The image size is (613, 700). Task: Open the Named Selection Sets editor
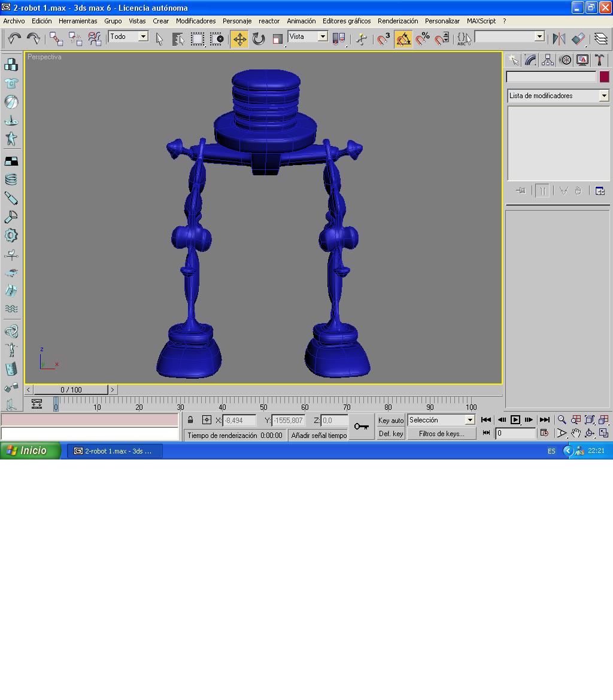click(463, 39)
